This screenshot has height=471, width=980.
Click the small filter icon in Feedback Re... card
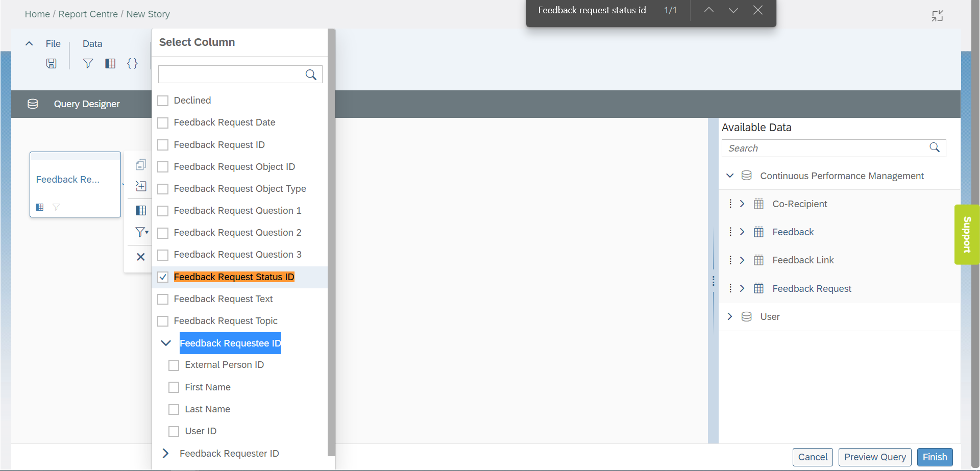coord(56,207)
